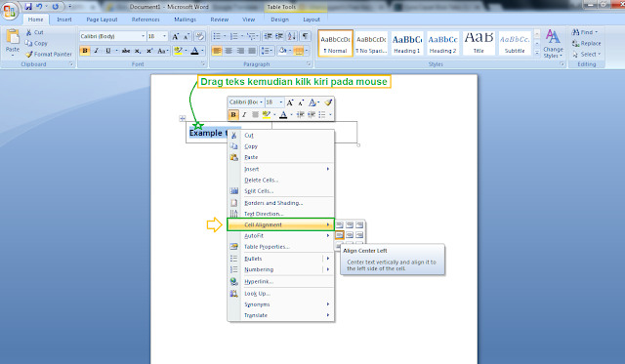This screenshot has width=625, height=364.
Task: Click Format Painter brush on mini toolbar
Action: click(328, 102)
